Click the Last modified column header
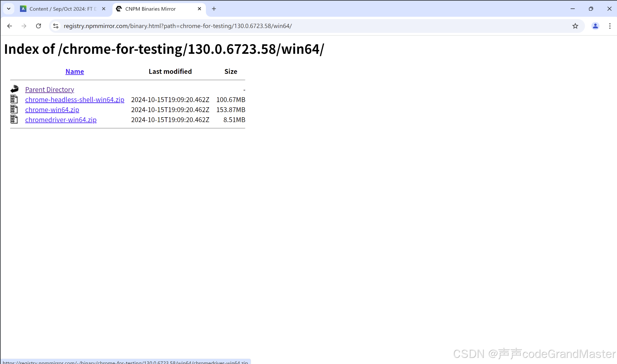Image resolution: width=617 pixels, height=364 pixels. (170, 72)
